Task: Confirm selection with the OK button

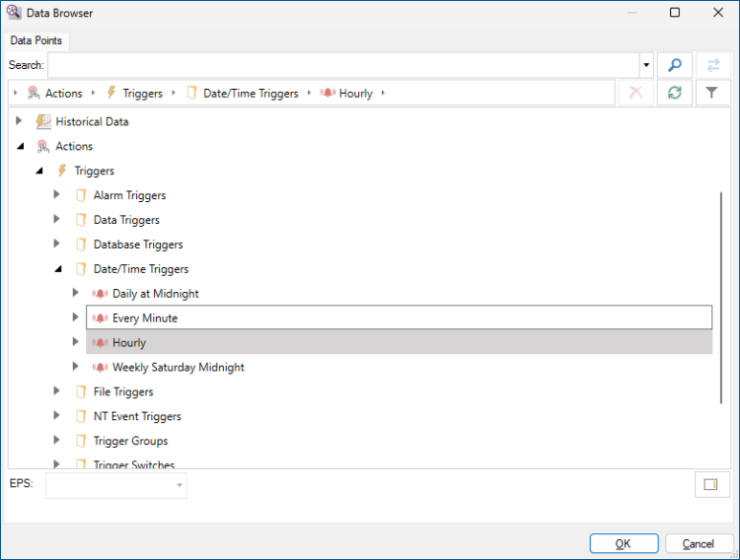Action: [624, 543]
